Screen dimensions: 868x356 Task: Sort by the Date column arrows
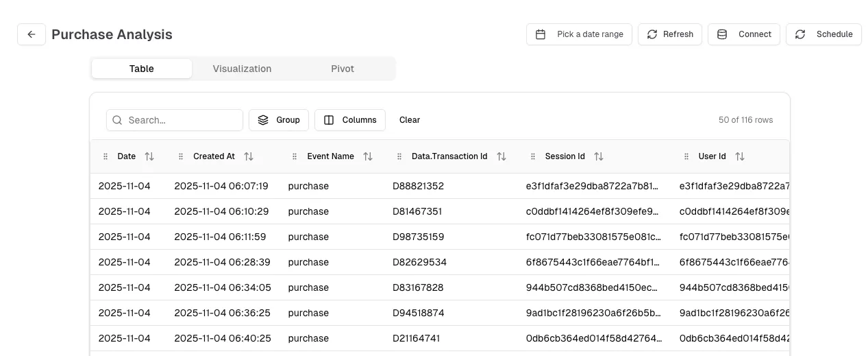pyautogui.click(x=149, y=156)
